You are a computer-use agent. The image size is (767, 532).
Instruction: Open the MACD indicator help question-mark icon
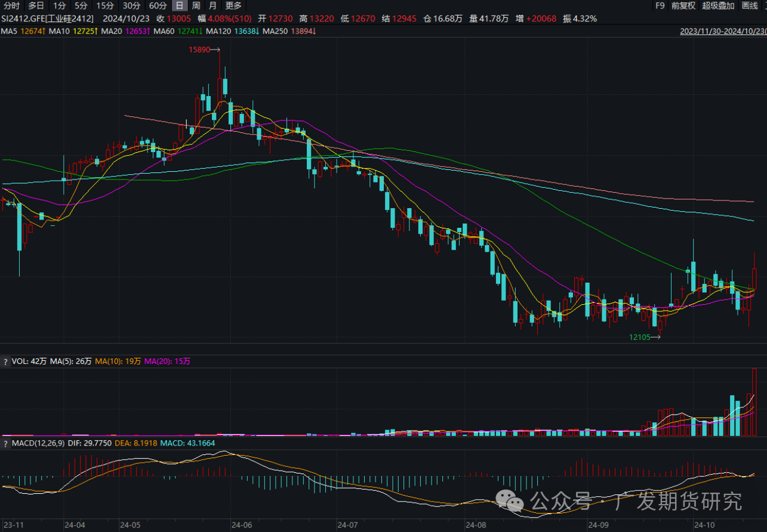pyautogui.click(x=5, y=443)
